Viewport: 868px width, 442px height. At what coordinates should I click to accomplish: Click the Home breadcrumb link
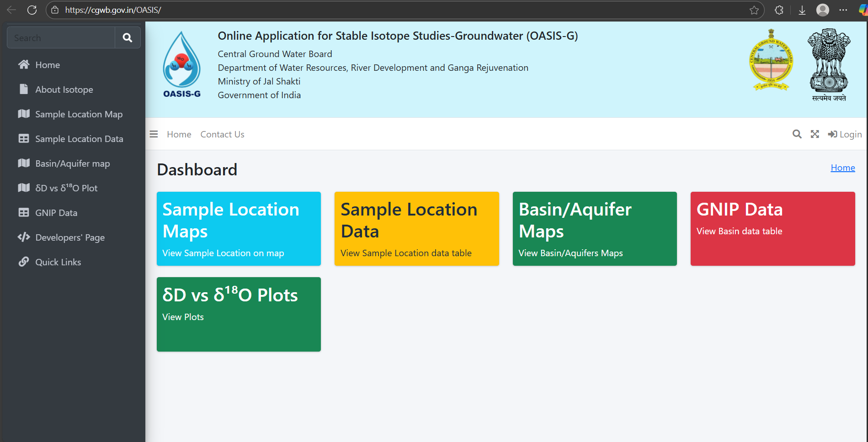tap(842, 168)
